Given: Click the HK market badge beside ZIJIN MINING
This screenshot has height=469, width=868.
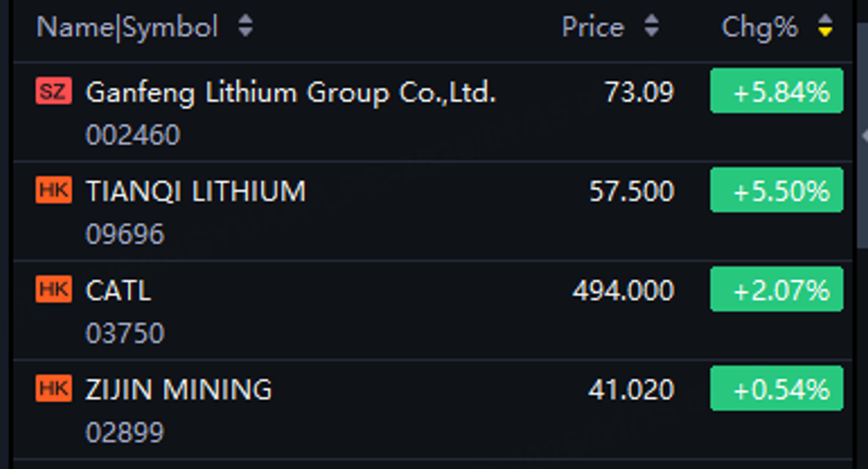Looking at the screenshot, I should pyautogui.click(x=54, y=388).
